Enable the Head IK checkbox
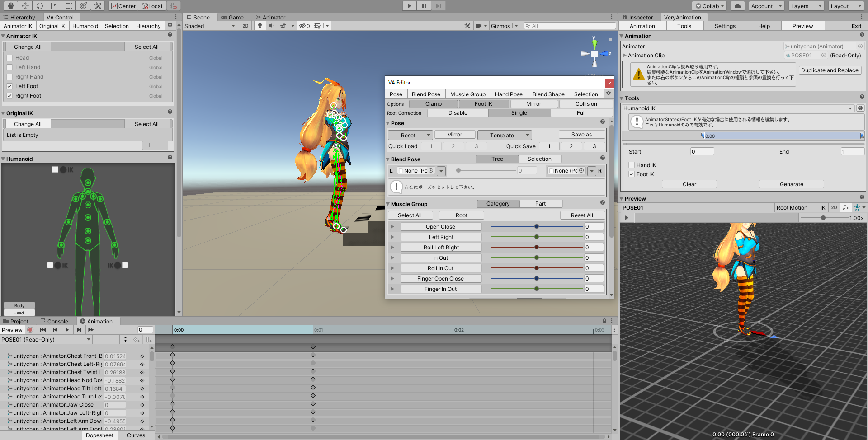The width and height of the screenshot is (868, 440). 9,58
